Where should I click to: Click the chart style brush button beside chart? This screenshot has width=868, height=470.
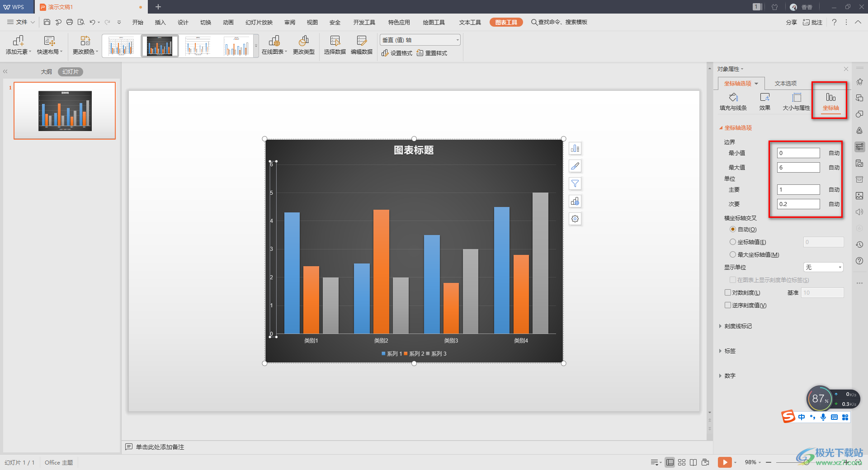[x=575, y=166]
